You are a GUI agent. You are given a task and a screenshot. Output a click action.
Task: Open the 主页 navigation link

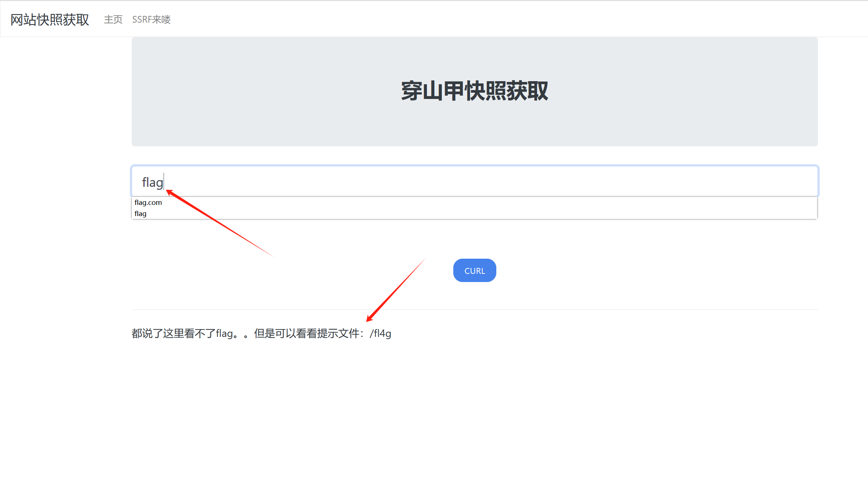[x=113, y=20]
